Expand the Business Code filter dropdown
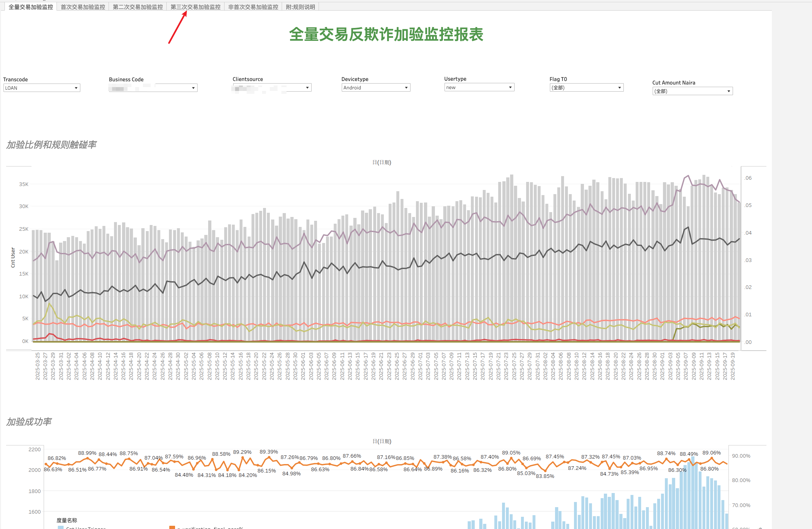This screenshot has width=812, height=529. 153,88
